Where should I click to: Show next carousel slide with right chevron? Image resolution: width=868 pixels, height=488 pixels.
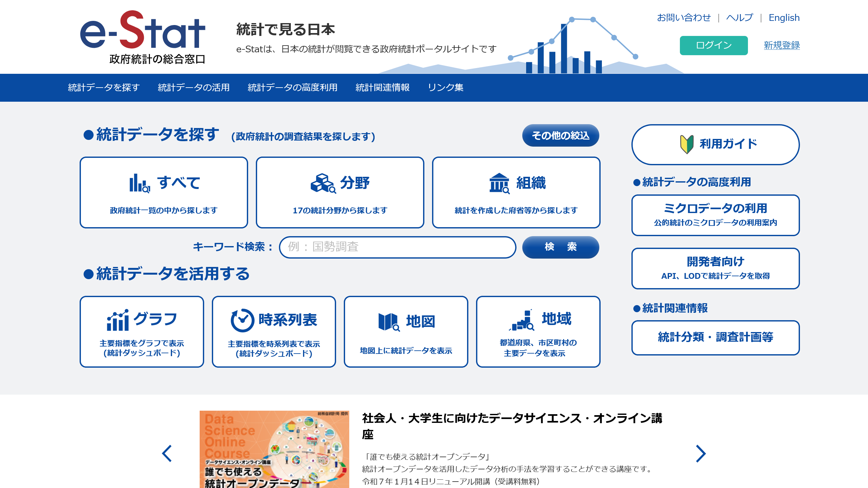pyautogui.click(x=700, y=453)
